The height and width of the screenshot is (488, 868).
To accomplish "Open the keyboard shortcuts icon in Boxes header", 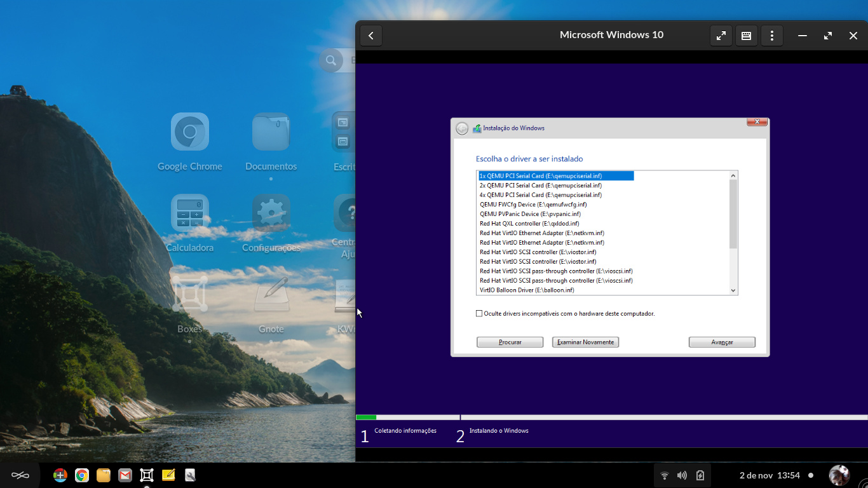I will 747,36.
